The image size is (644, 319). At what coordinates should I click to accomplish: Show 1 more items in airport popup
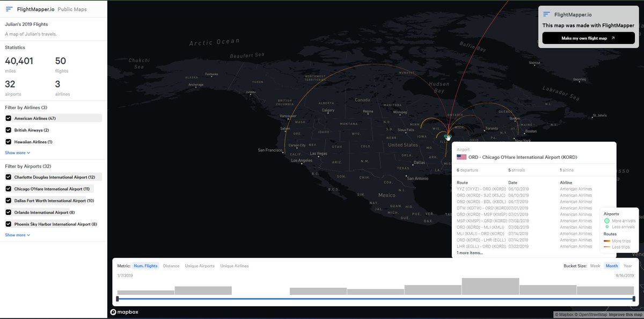[x=470, y=252]
